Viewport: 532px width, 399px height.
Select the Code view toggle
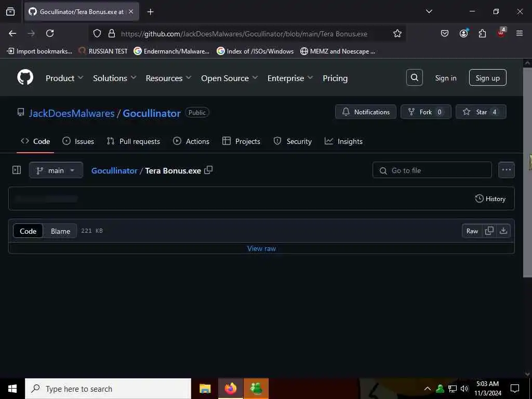pos(28,231)
